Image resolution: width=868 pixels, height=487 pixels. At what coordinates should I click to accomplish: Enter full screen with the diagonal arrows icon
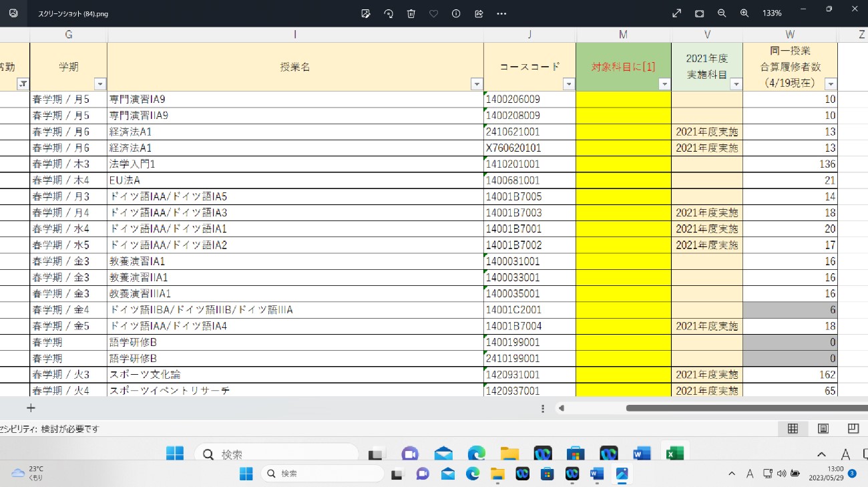pyautogui.click(x=676, y=13)
